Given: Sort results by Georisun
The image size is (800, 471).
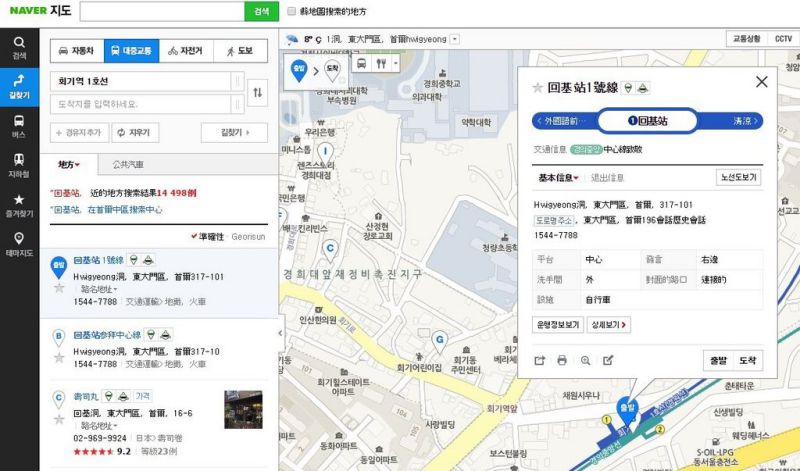Looking at the screenshot, I should (x=248, y=237).
